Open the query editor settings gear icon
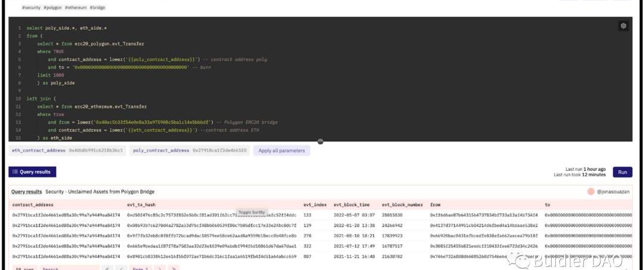Image resolution: width=644 pixels, height=270 pixels. click(623, 26)
